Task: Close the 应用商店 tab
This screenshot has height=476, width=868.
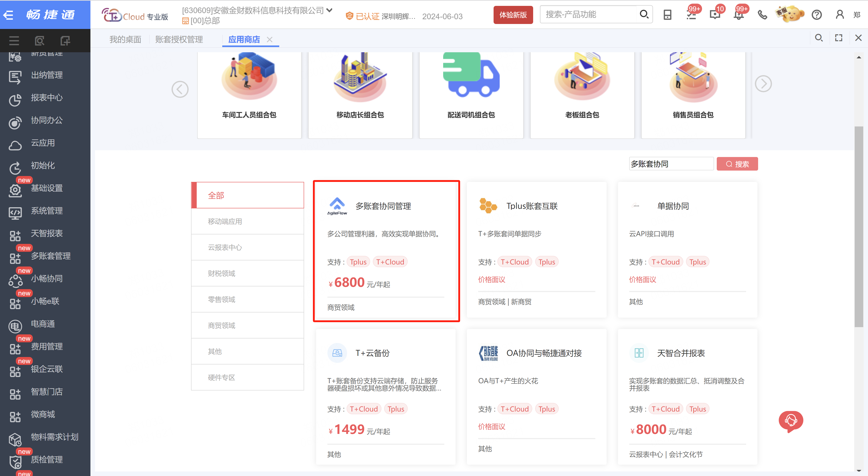Action: click(x=270, y=39)
